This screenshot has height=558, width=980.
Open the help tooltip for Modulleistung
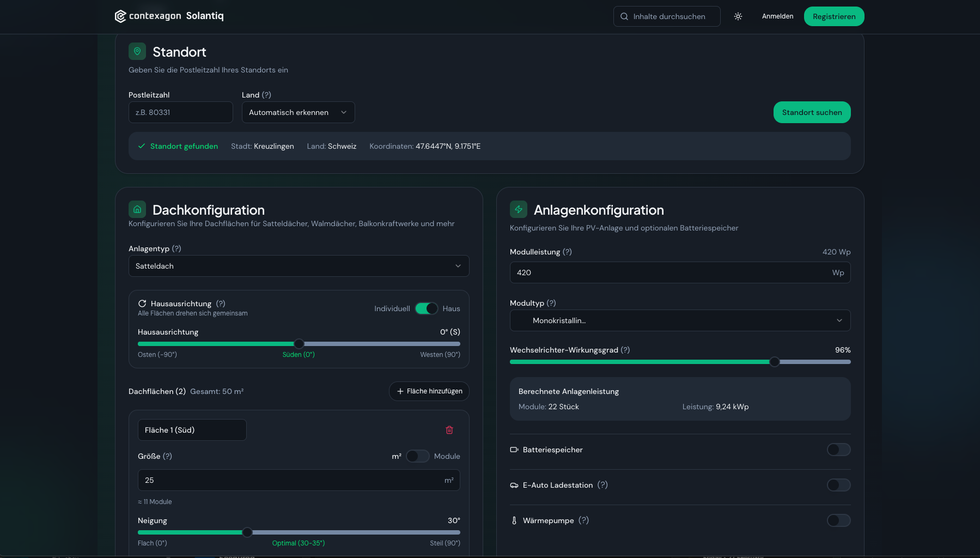(x=568, y=252)
